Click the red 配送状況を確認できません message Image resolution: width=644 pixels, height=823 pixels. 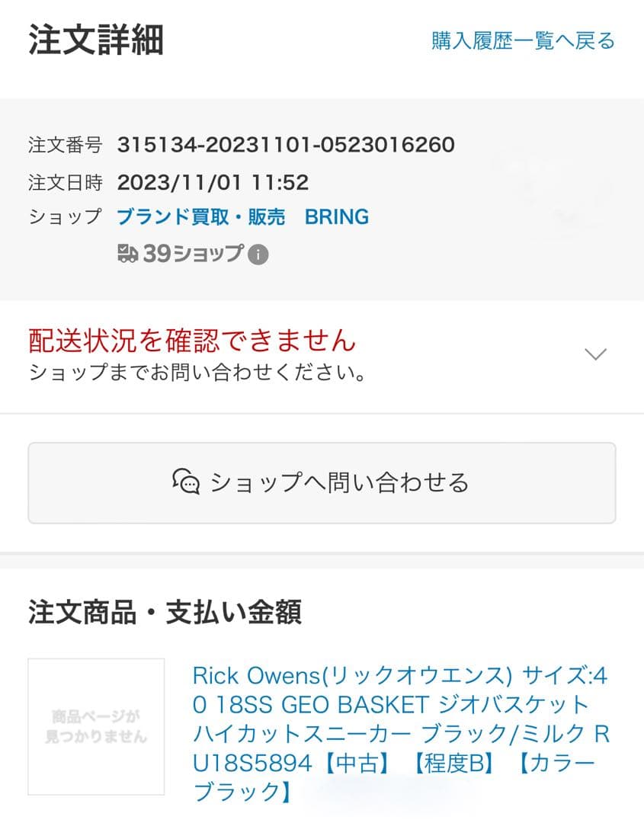tap(192, 340)
